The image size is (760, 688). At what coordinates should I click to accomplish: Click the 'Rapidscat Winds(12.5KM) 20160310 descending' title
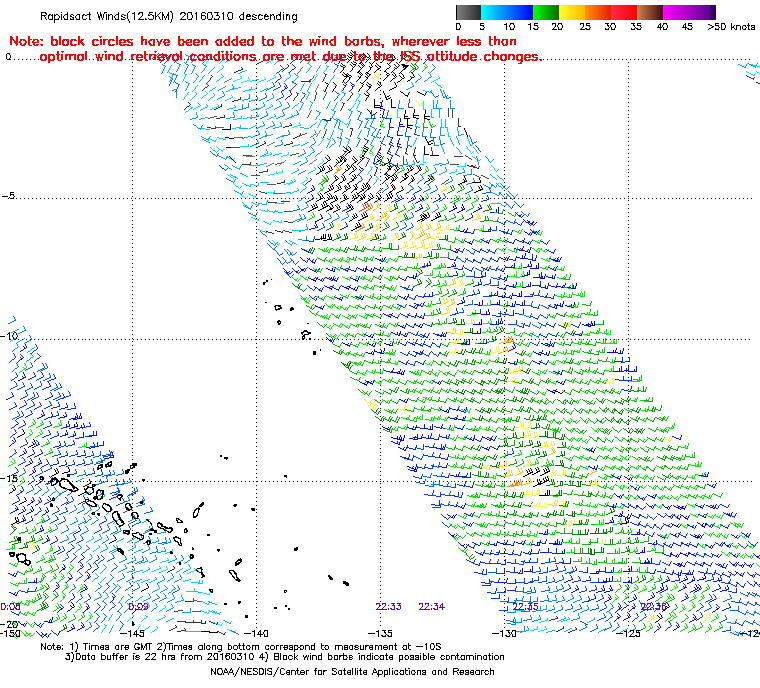click(x=169, y=16)
